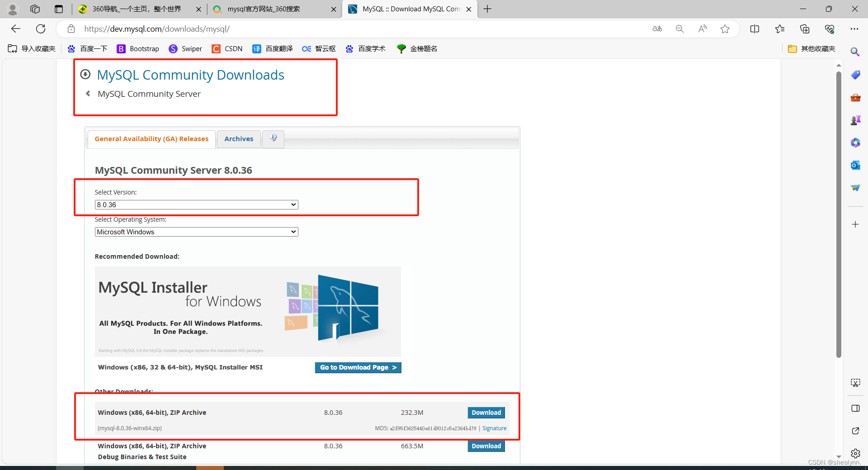Image resolution: width=868 pixels, height=470 pixels.
Task: Open 导入收藏夹 bookmark
Action: pyautogui.click(x=32, y=49)
